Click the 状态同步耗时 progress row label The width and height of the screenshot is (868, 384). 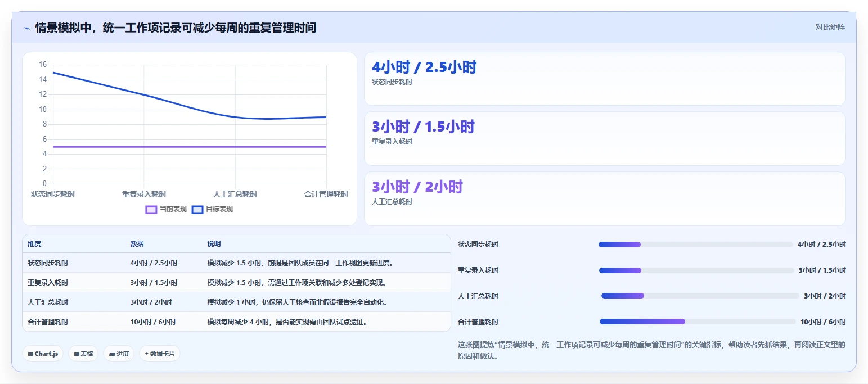click(x=478, y=245)
